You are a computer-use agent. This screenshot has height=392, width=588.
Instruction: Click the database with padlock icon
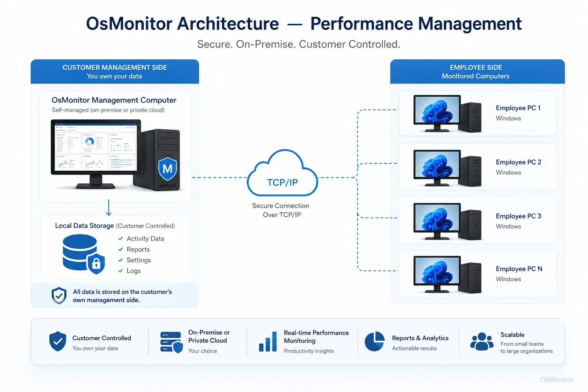pos(83,254)
